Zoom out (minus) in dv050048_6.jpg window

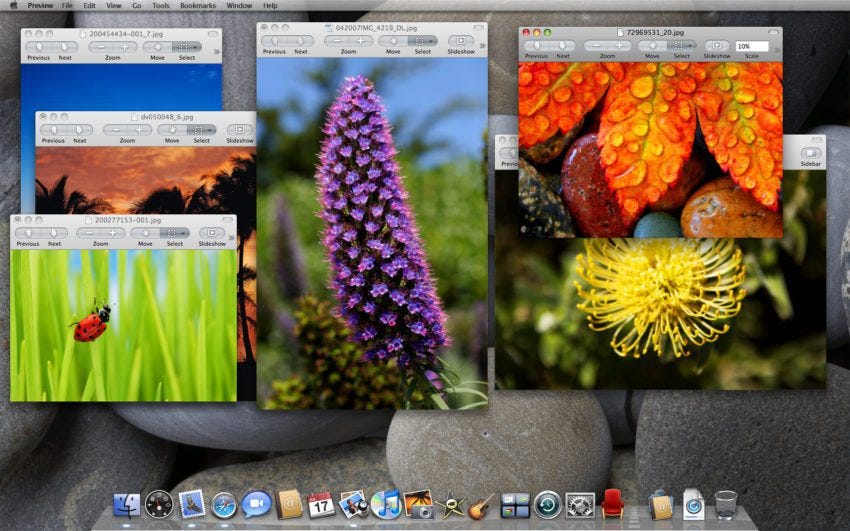[115, 130]
